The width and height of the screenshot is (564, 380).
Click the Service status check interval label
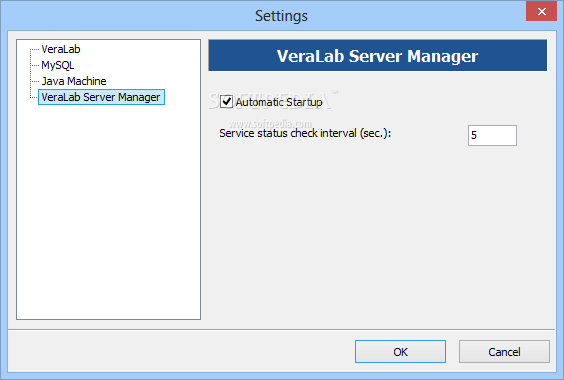(x=305, y=134)
